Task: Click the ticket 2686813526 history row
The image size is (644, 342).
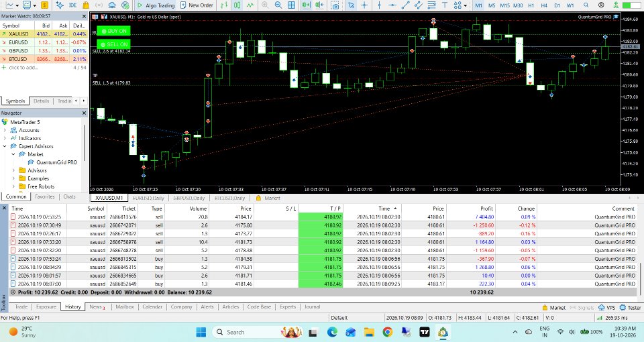Action: coord(323,217)
